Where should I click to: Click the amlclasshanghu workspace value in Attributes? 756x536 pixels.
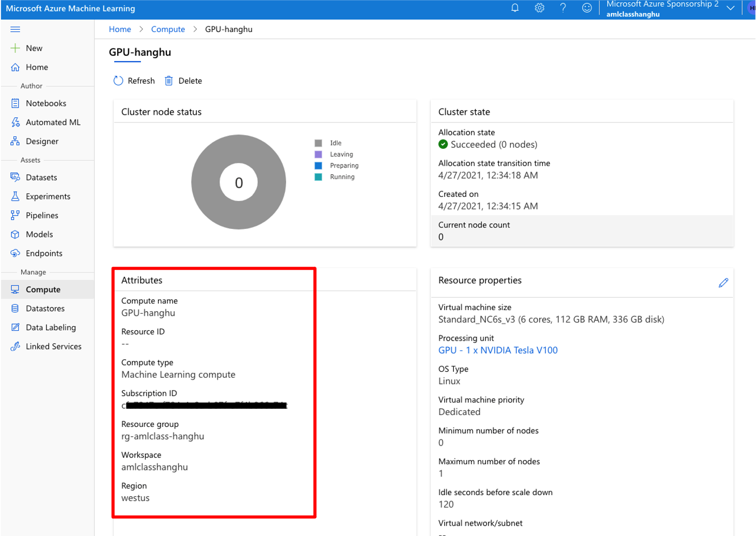click(x=154, y=467)
